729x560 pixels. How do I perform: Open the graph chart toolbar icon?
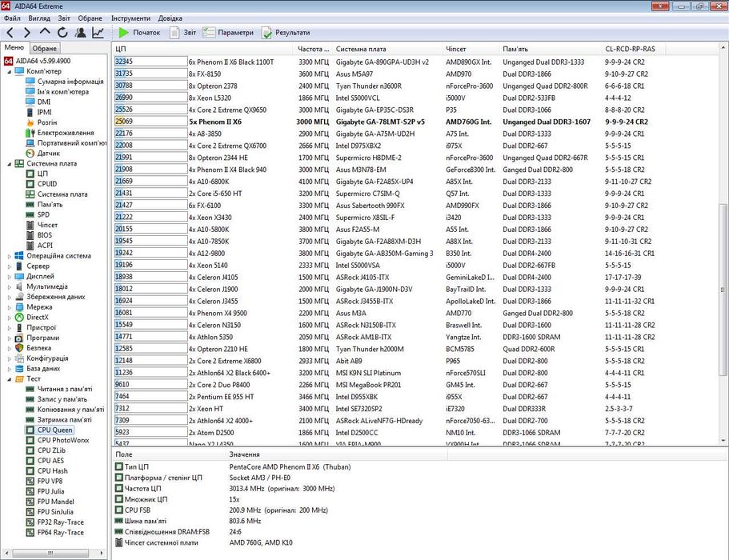click(x=98, y=33)
